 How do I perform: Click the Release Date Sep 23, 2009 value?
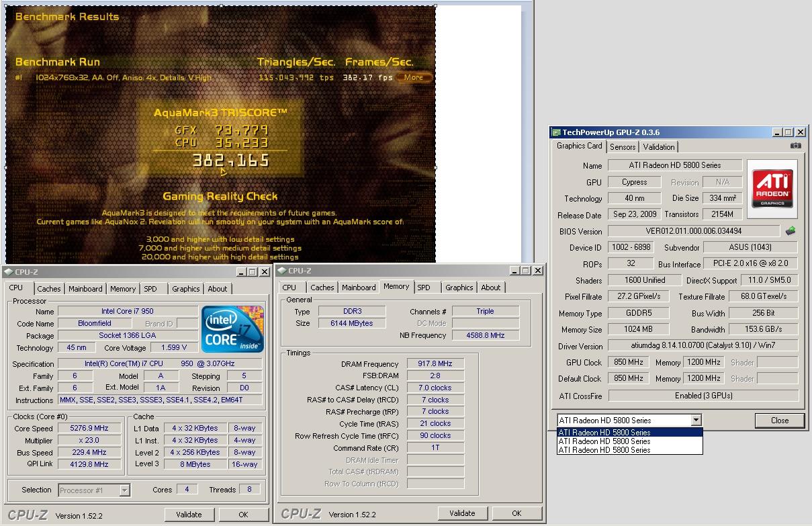click(634, 214)
